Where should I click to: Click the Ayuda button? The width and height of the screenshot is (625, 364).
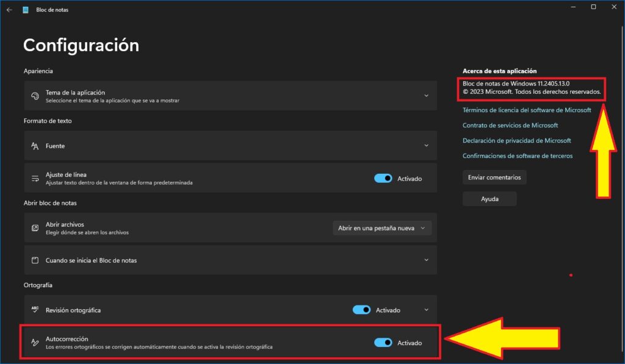click(490, 199)
